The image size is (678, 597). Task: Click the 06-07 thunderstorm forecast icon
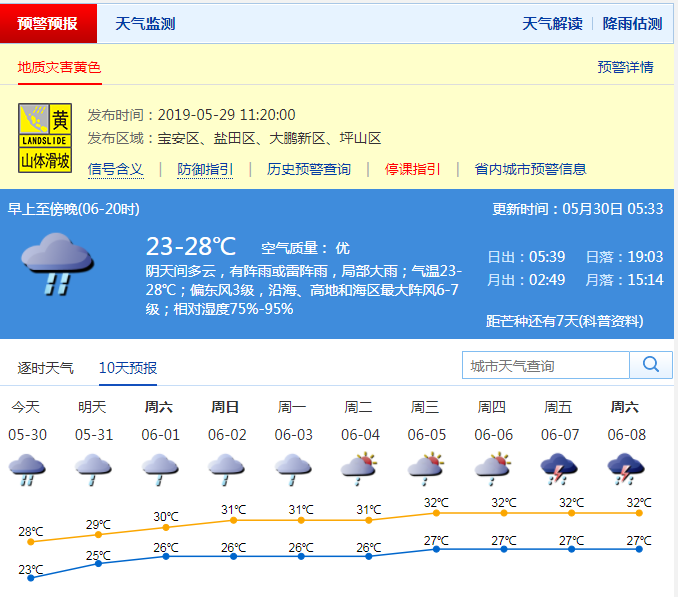pyautogui.click(x=559, y=469)
